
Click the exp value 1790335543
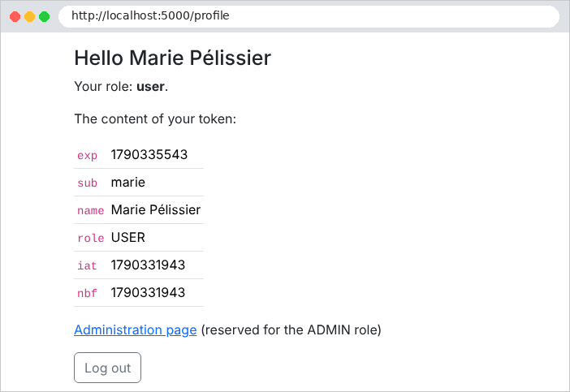pos(149,155)
